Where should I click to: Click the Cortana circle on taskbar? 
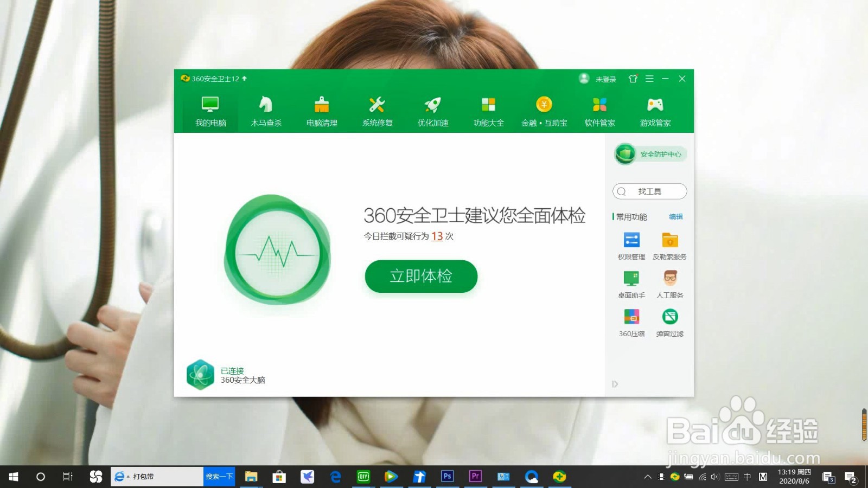click(40, 477)
